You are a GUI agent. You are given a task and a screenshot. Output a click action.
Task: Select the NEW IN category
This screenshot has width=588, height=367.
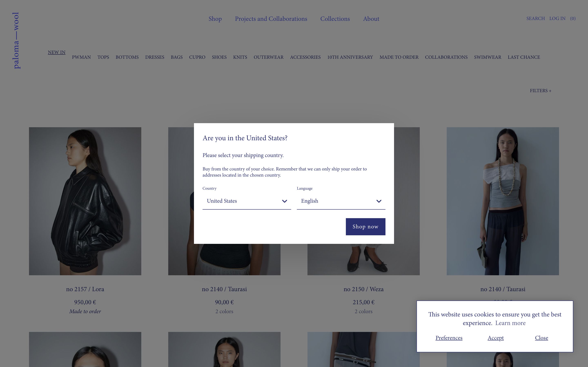tap(57, 52)
